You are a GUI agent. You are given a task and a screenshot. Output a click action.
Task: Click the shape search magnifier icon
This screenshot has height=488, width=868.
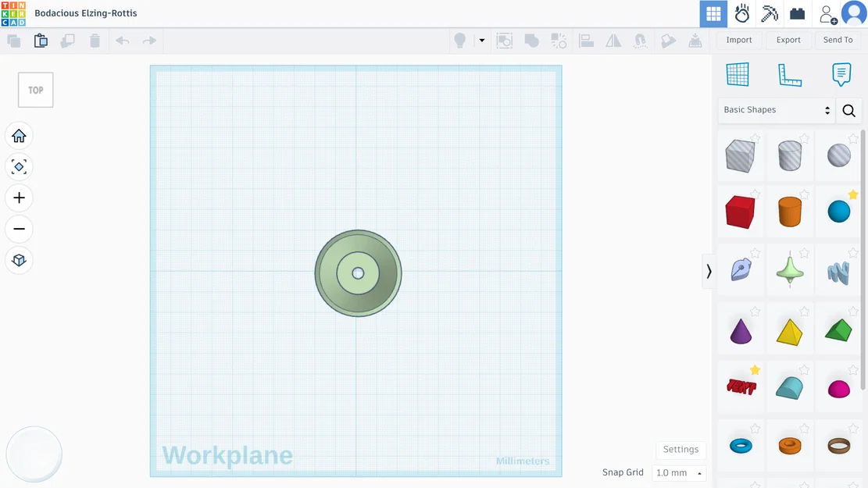tap(848, 111)
